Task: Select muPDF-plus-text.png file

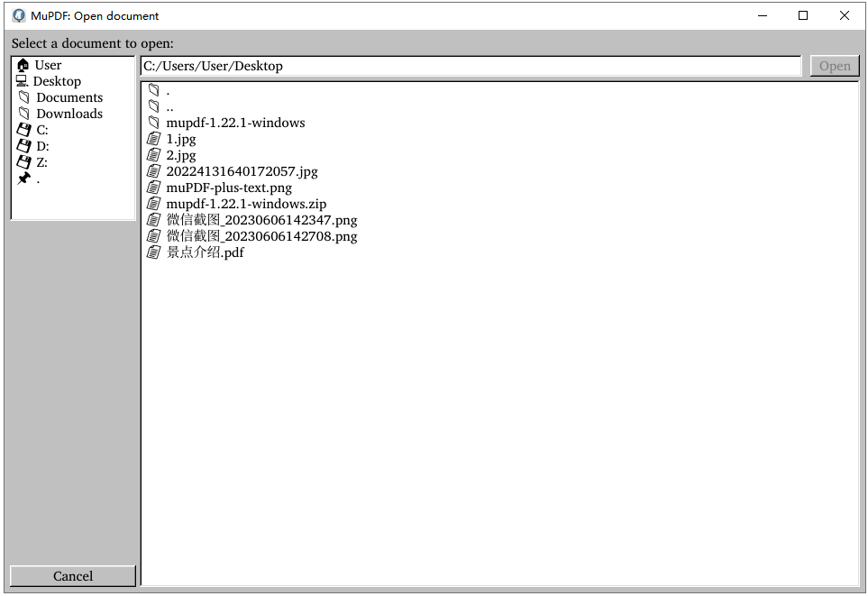Action: pos(229,188)
